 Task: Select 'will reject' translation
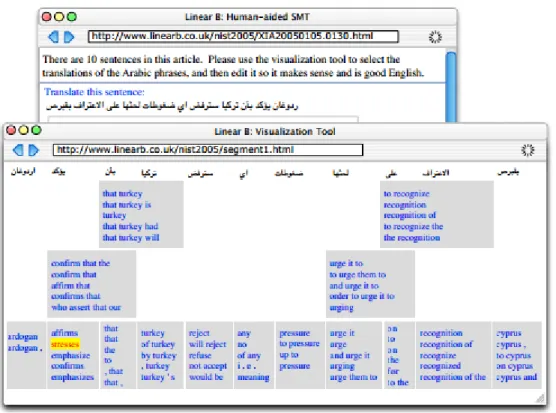[x=207, y=344]
